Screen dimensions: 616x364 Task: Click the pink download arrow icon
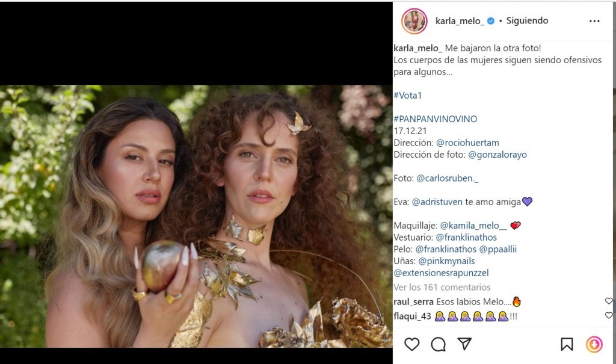pos(594,344)
